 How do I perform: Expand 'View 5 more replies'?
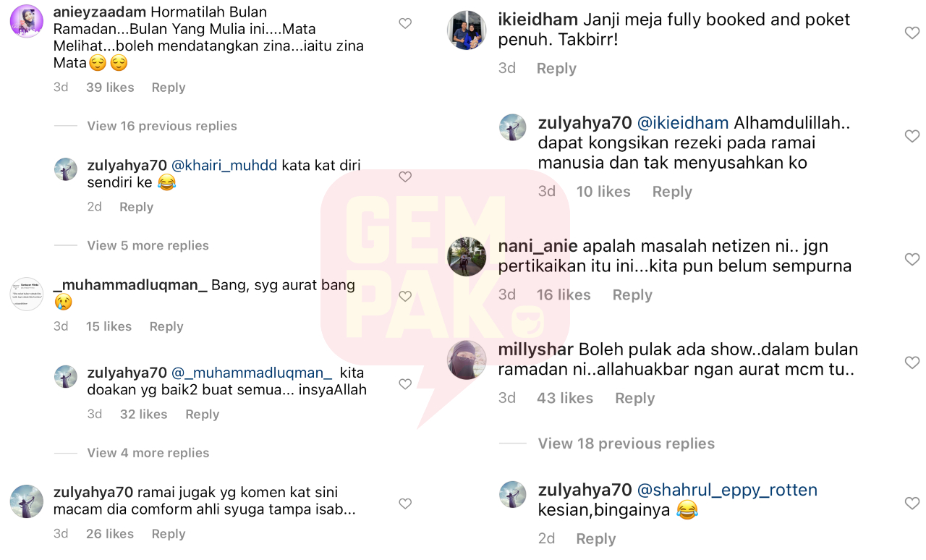[148, 245]
